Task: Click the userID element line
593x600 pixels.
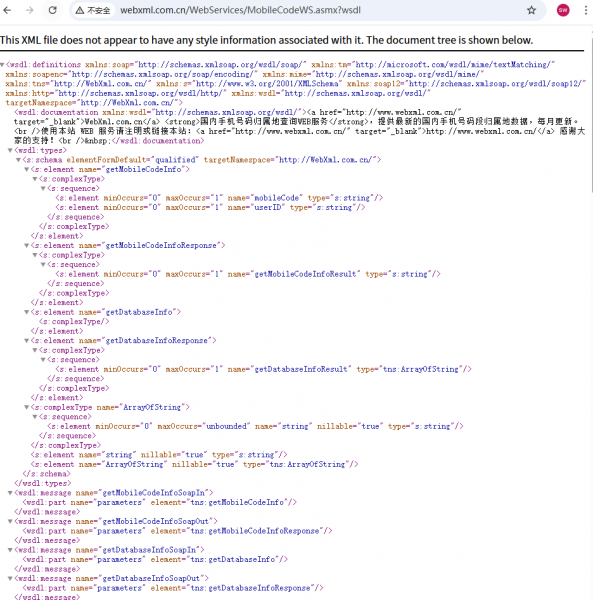Action: pos(210,207)
